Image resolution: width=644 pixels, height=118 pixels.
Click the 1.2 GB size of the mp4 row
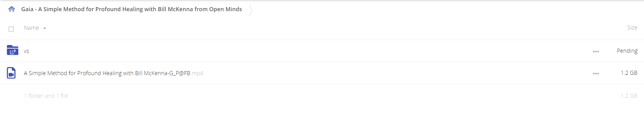click(629, 73)
